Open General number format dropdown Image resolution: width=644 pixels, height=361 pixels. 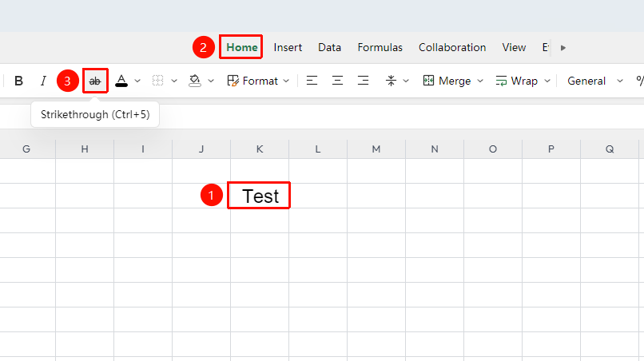pyautogui.click(x=595, y=81)
